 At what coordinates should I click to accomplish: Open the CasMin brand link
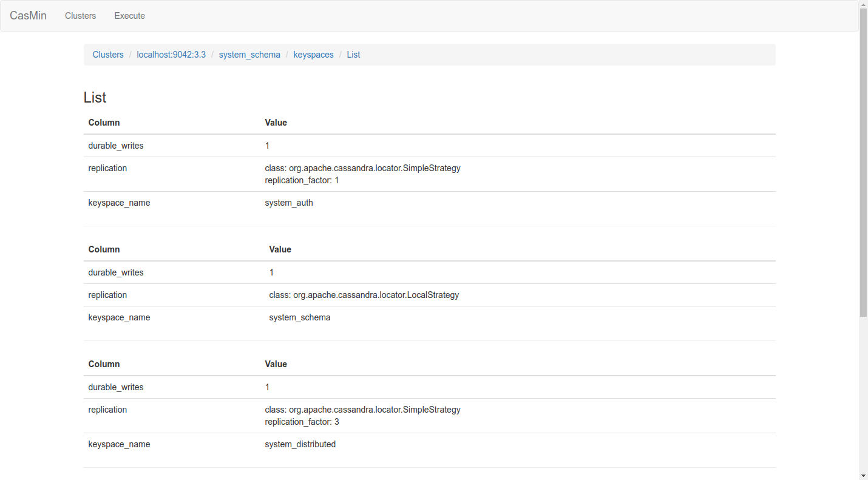point(28,16)
